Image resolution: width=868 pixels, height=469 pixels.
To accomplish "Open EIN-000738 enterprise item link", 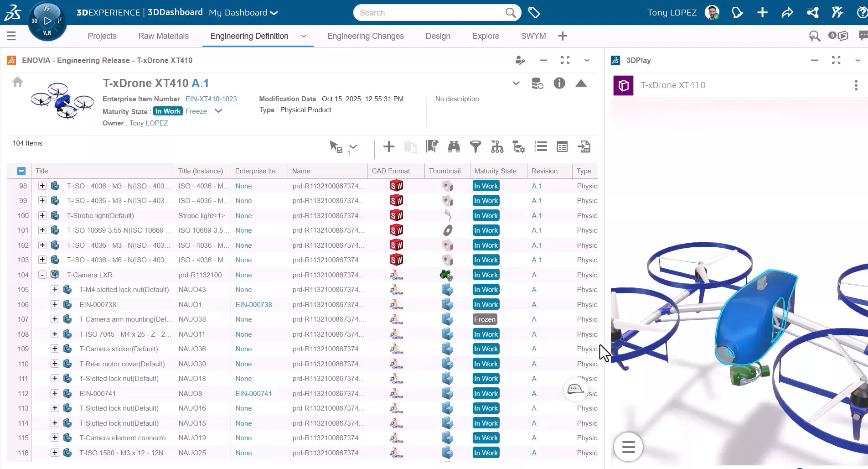I will tap(253, 304).
